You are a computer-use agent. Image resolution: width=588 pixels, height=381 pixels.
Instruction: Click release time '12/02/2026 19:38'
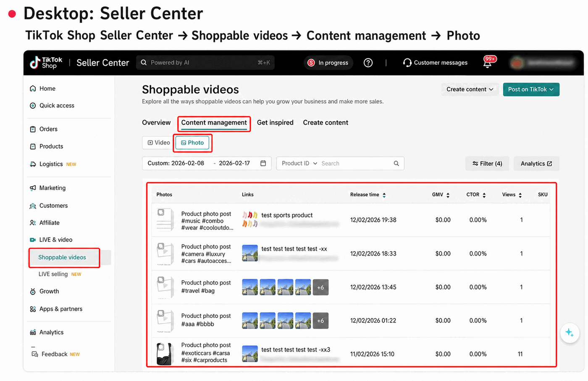point(373,220)
